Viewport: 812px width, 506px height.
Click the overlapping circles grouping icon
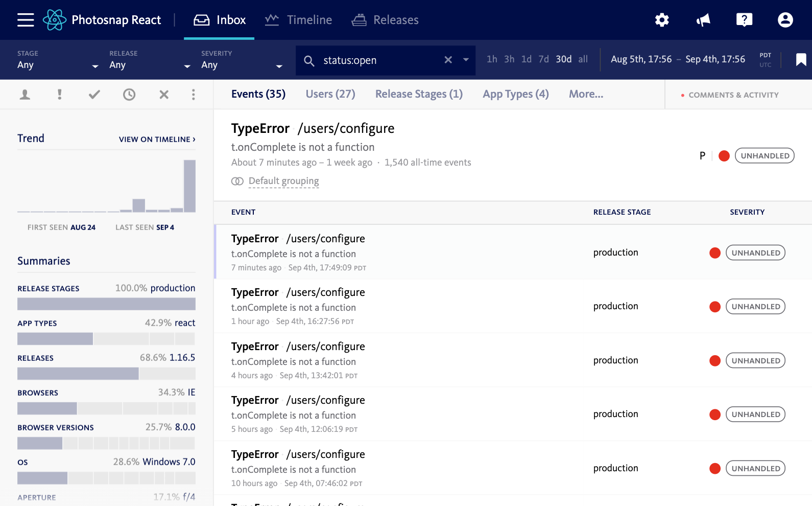[x=237, y=181]
